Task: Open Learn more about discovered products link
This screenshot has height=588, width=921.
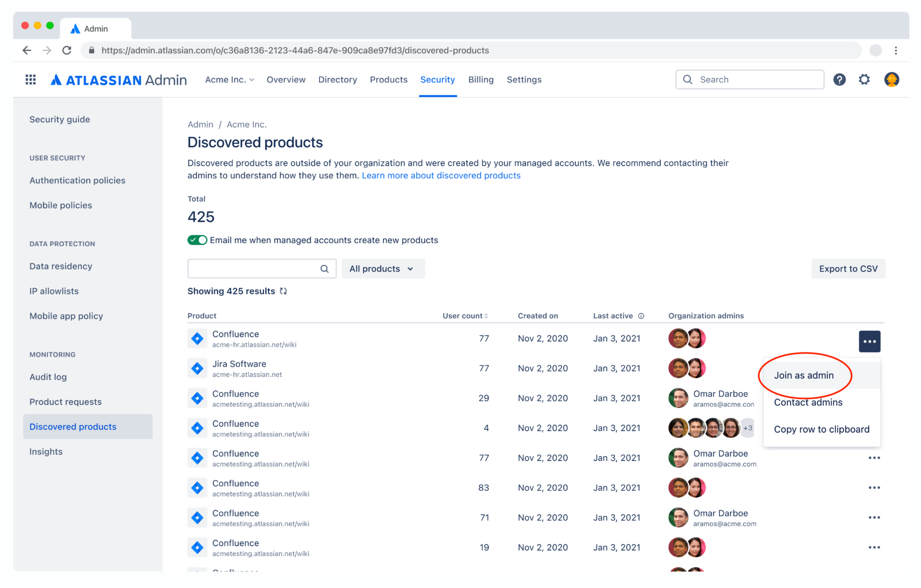Action: [x=441, y=175]
